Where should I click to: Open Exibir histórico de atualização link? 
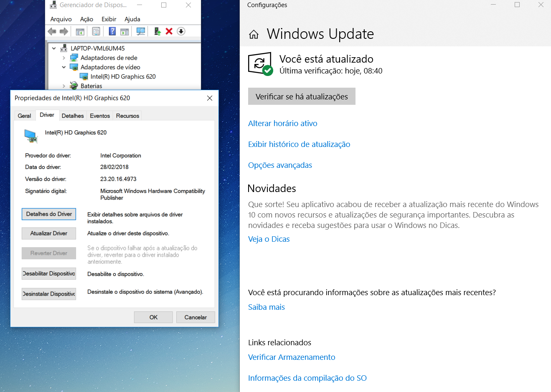pos(299,144)
